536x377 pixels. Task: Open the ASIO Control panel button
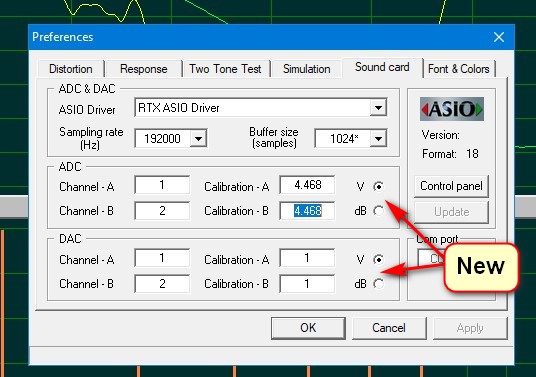(x=451, y=186)
